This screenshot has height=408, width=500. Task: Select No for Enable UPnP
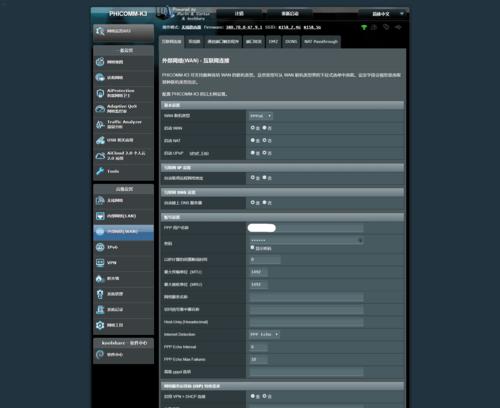(x=265, y=153)
